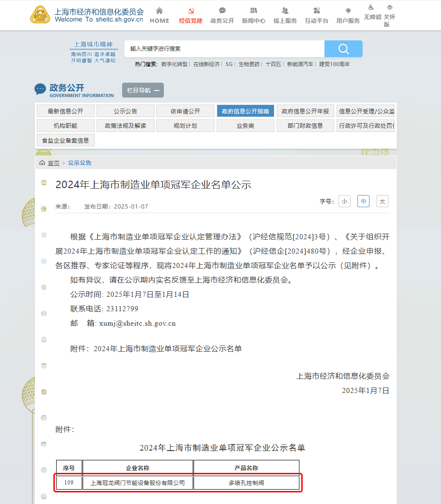Click hot search link 新能源汽车
The image size is (441, 504).
click(x=300, y=64)
